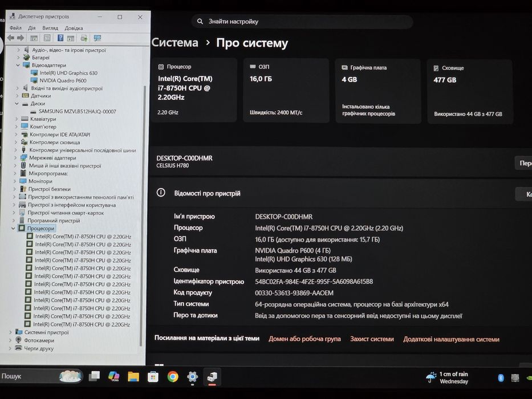Click the Графічна плата 4 GB card
Image resolution: width=532 pixels, height=399 pixels.
(x=378, y=91)
